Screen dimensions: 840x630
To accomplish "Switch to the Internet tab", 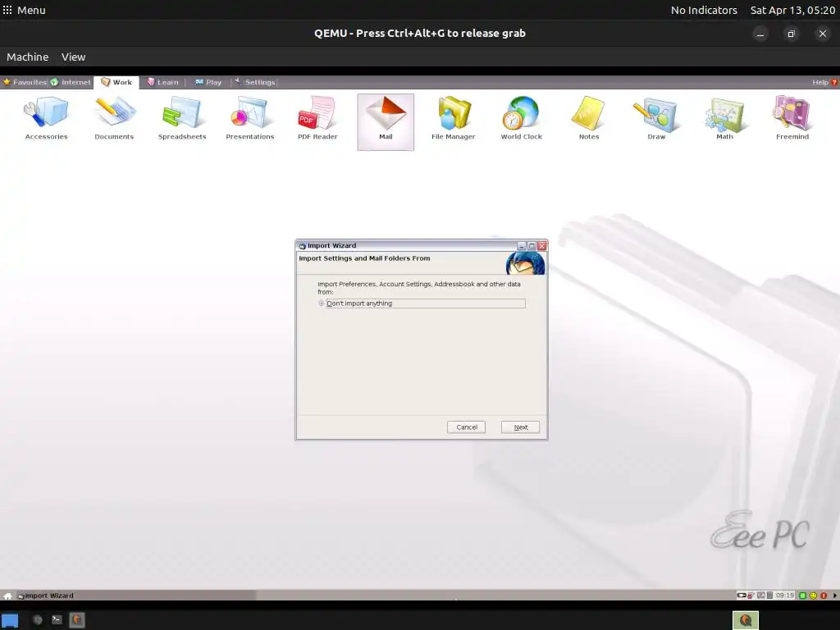I will pyautogui.click(x=71, y=82).
